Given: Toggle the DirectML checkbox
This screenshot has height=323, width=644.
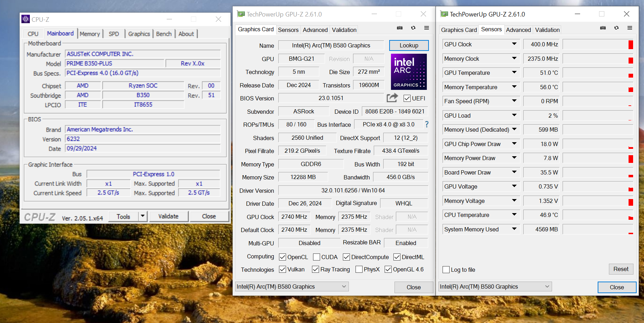Looking at the screenshot, I should (x=397, y=257).
